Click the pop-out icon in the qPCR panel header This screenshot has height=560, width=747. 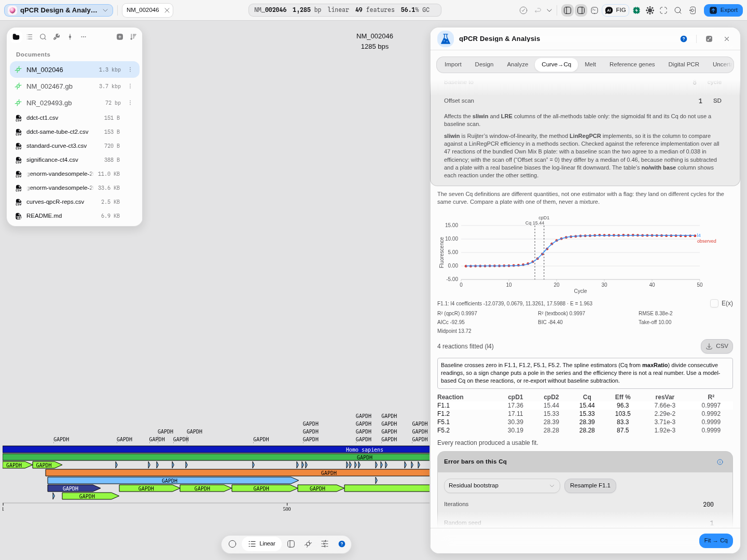709,39
